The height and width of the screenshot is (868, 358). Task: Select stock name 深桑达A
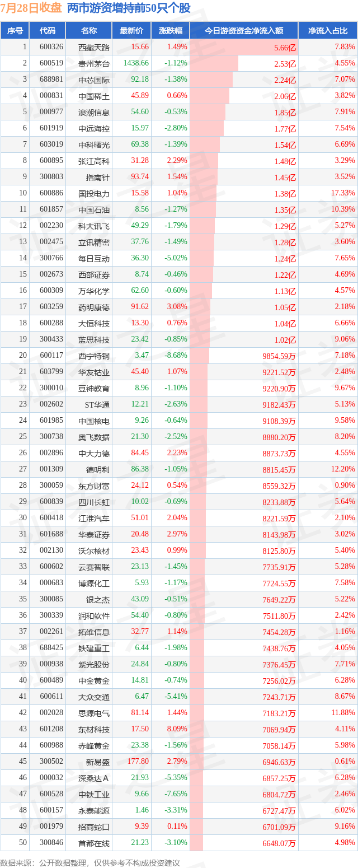(95, 778)
